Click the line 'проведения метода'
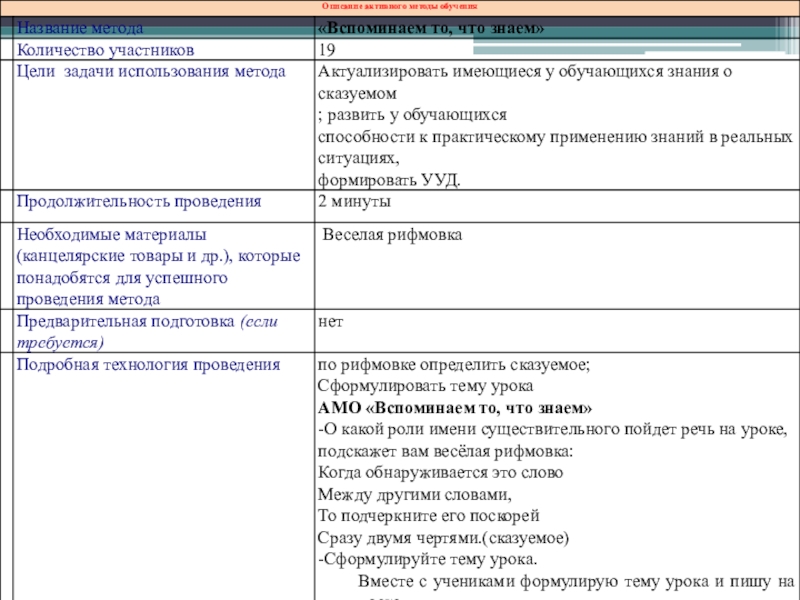Screen dimensions: 800x600 (x=88, y=299)
